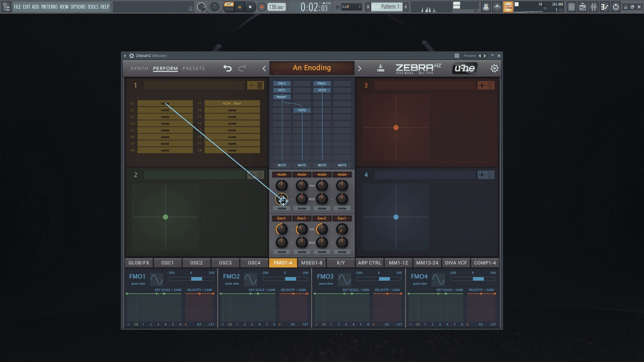Click the FMO3 pure sine waveform icon
Image resolution: width=644 pixels, height=362 pixels.
pos(344,279)
